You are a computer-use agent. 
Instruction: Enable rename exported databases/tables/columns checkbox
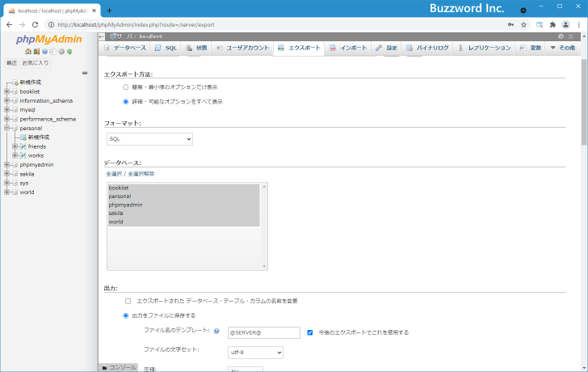(x=128, y=301)
